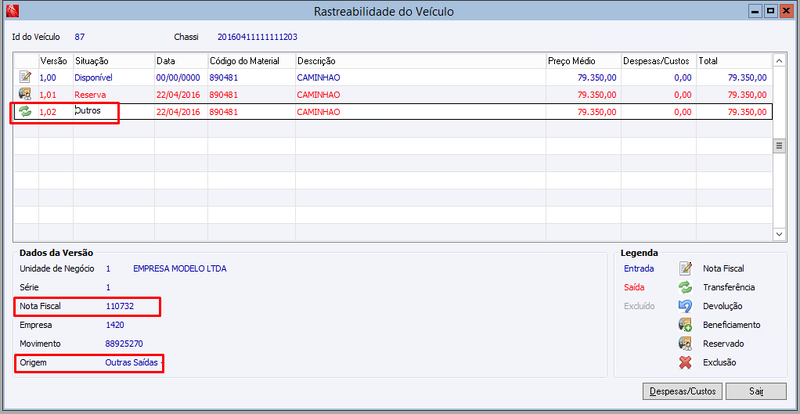Click the Origem value Outras Saídas
The width and height of the screenshot is (800, 414).
(x=132, y=362)
